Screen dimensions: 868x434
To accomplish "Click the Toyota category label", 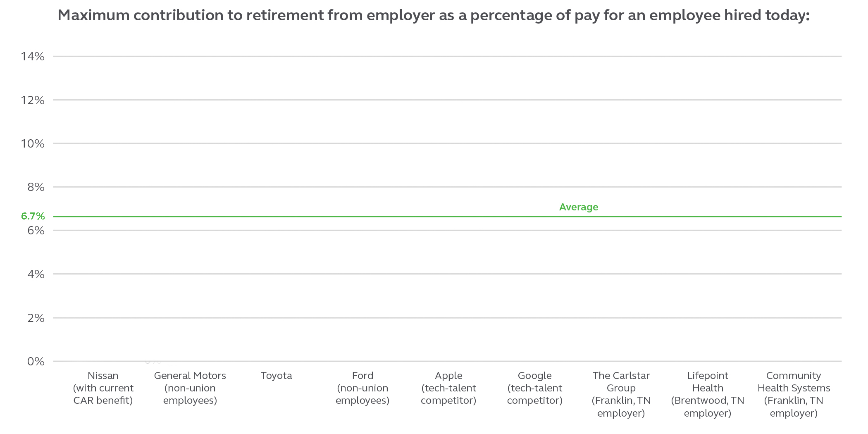I will tap(276, 376).
